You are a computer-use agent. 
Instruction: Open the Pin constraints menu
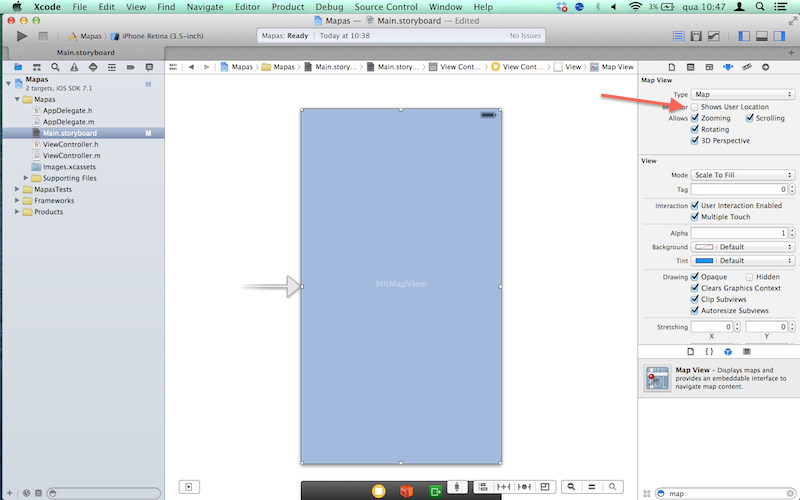[x=504, y=487]
